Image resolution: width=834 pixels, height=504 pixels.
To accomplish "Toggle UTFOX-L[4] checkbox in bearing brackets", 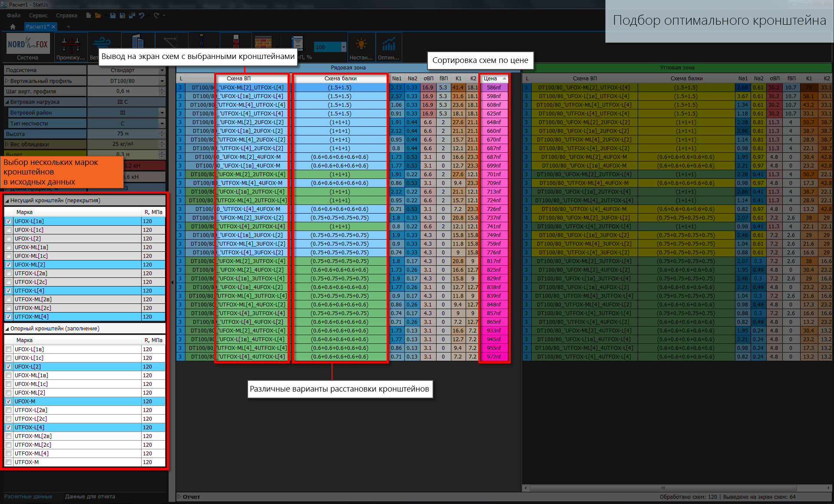I will [8, 291].
